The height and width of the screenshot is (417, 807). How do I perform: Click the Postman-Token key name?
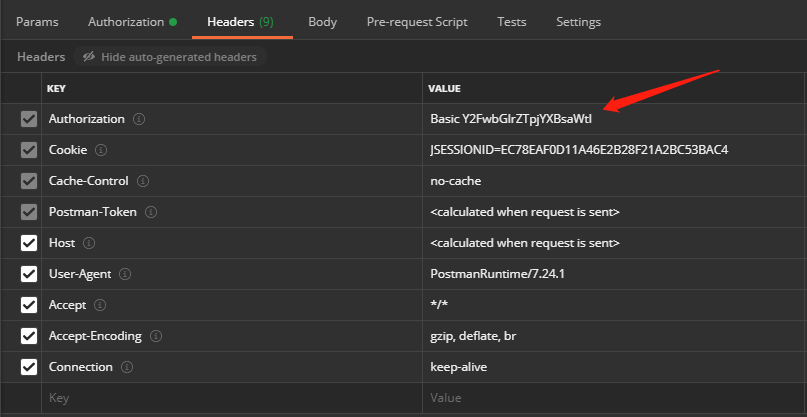93,212
